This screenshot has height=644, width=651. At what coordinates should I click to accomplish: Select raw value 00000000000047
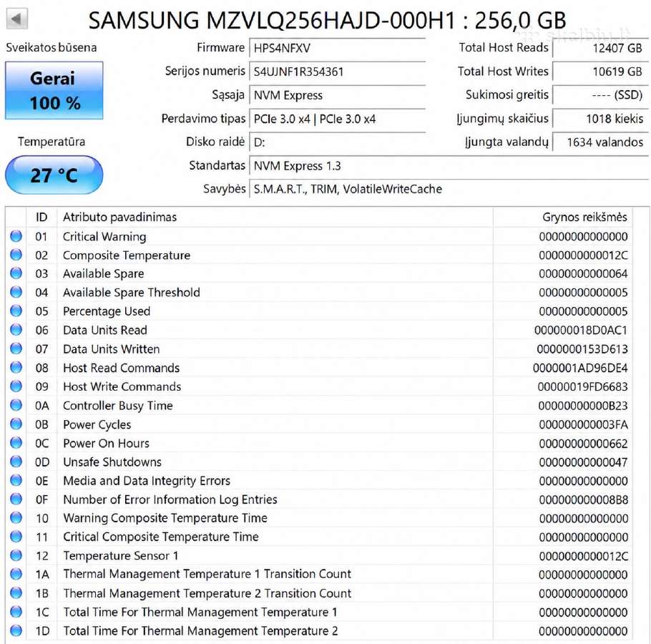pyautogui.click(x=583, y=462)
